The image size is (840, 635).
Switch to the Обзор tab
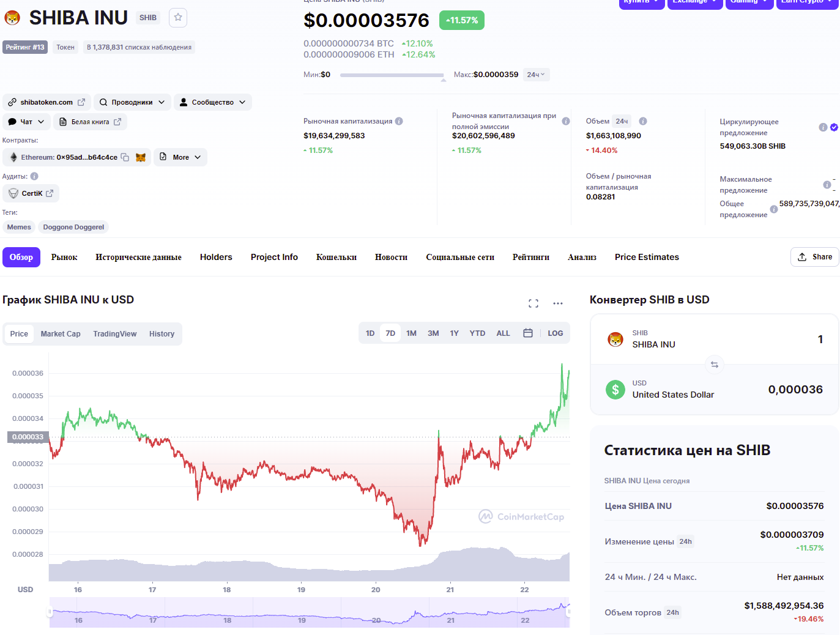pyautogui.click(x=21, y=257)
